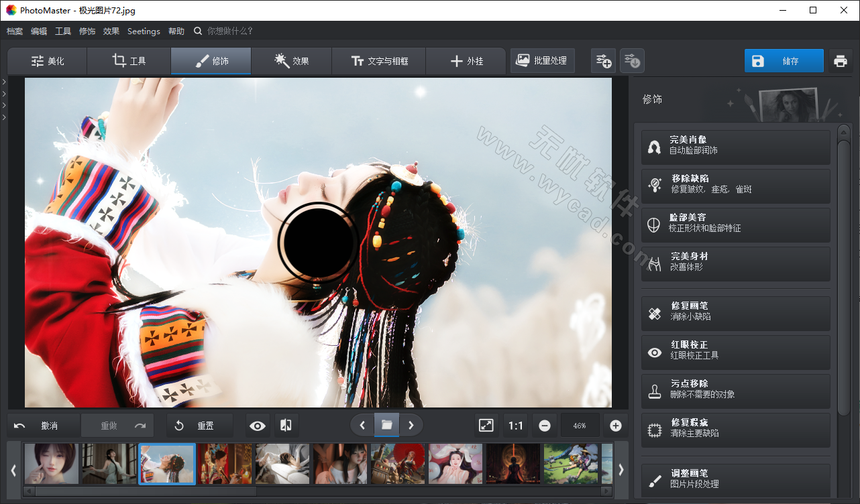Select the 完美肖像 auto face retouch tool
The image size is (860, 504).
[735, 147]
